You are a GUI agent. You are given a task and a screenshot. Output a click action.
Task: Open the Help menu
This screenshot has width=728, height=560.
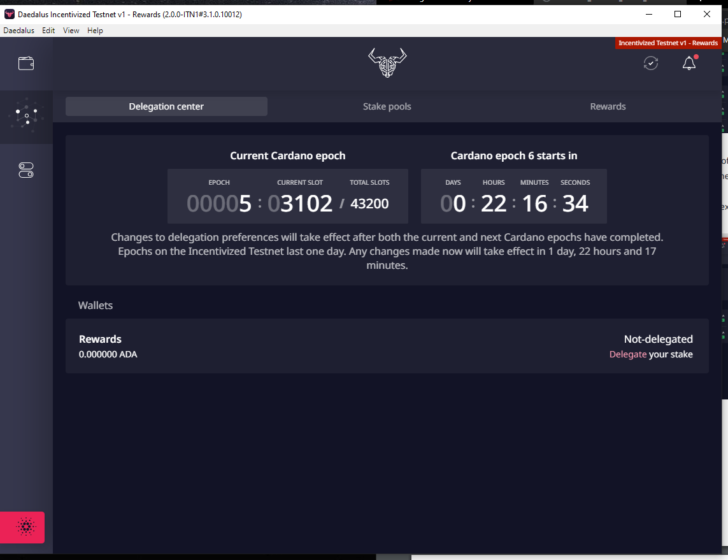(95, 31)
